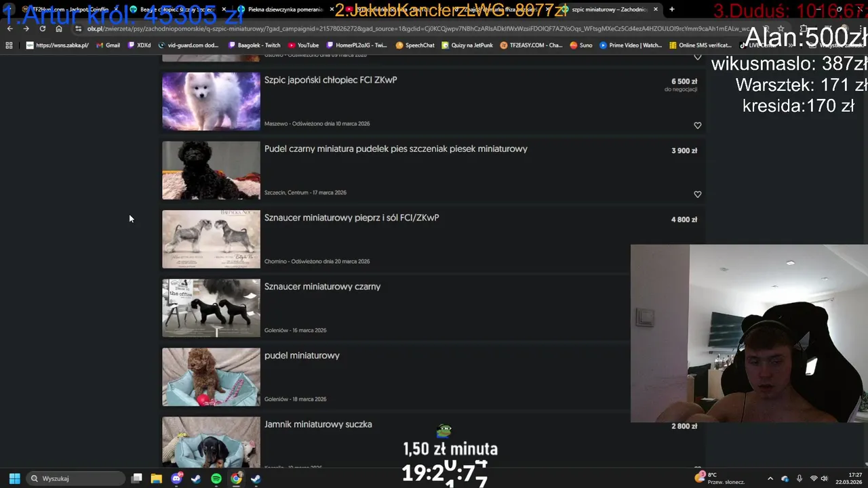Open the TF2EASY.COM bookmark
The image size is (868, 488).
click(531, 45)
